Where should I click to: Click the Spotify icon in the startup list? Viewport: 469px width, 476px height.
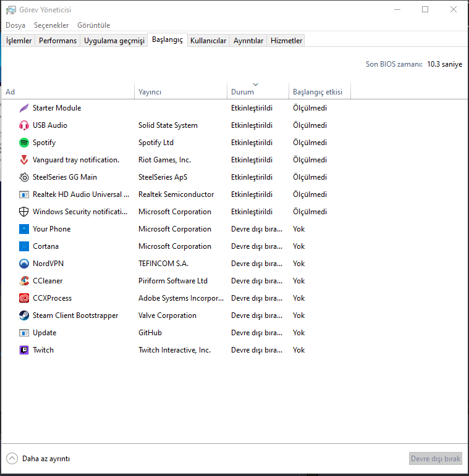point(24,143)
